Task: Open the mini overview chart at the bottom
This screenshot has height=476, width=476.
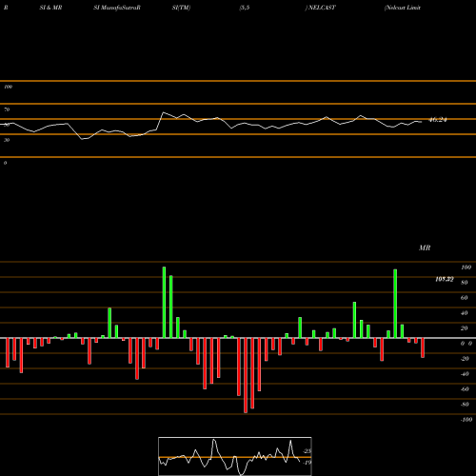Action: [x=235, y=456]
